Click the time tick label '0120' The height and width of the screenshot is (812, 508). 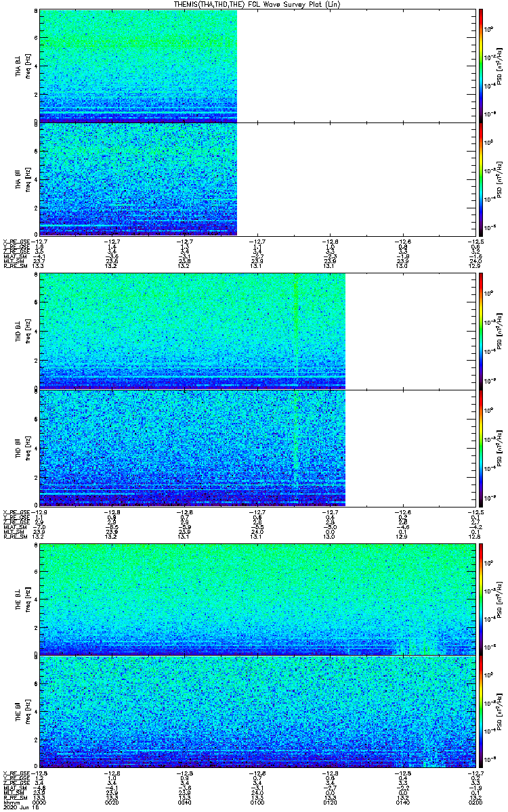[329, 803]
